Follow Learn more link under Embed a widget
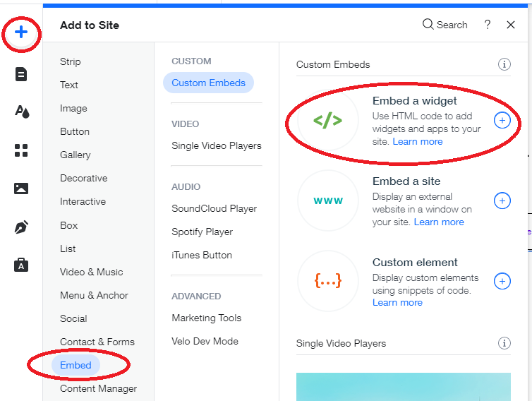The height and width of the screenshot is (401, 532). [x=417, y=142]
